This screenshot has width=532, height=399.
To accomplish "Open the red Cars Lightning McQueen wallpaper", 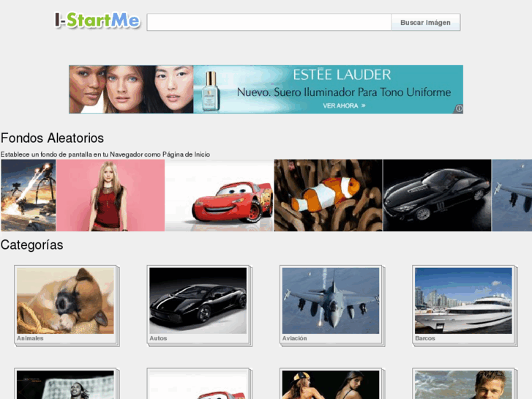I will [220, 195].
